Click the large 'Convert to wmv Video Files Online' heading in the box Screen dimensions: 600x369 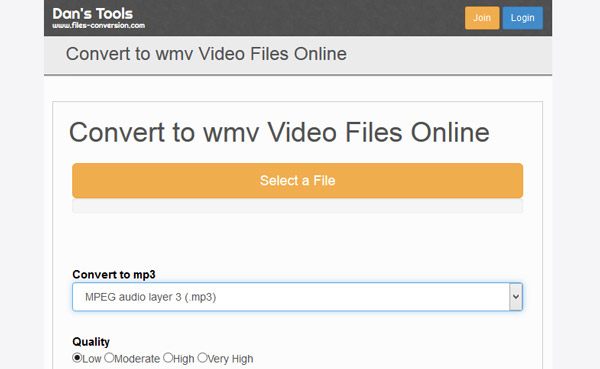click(x=279, y=132)
